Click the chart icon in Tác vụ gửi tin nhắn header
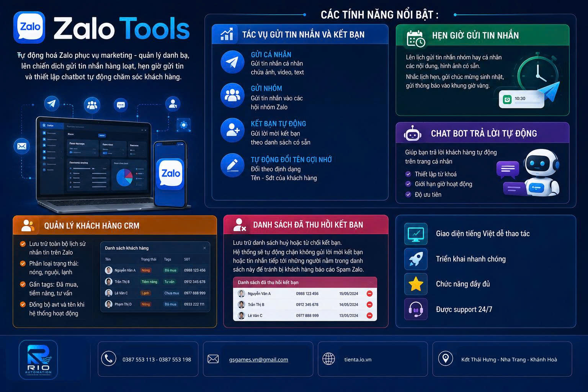This screenshot has width=588, height=392. 227,34
